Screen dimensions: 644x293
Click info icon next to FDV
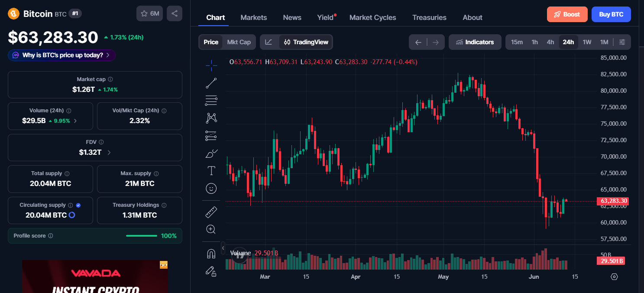pyautogui.click(x=101, y=142)
